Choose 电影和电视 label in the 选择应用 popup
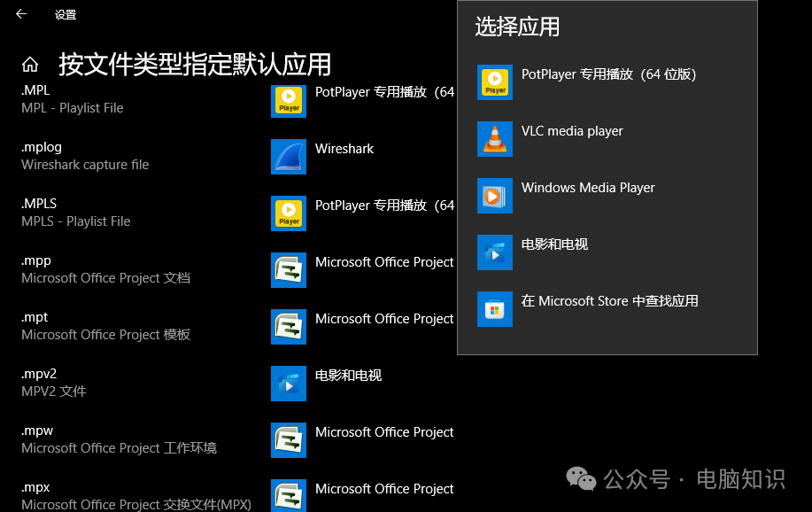Viewport: 812px width, 512px height. click(554, 244)
